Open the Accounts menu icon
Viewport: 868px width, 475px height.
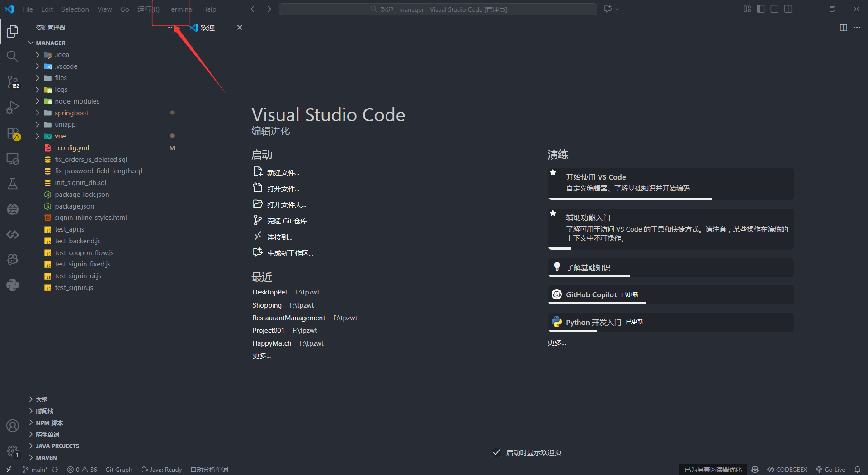pyautogui.click(x=13, y=426)
